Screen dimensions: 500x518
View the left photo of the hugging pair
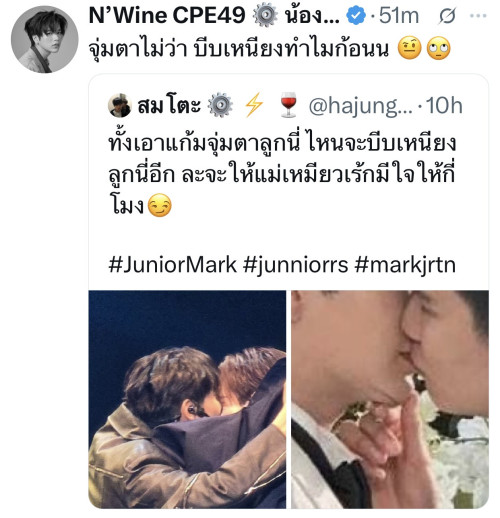coord(187,399)
